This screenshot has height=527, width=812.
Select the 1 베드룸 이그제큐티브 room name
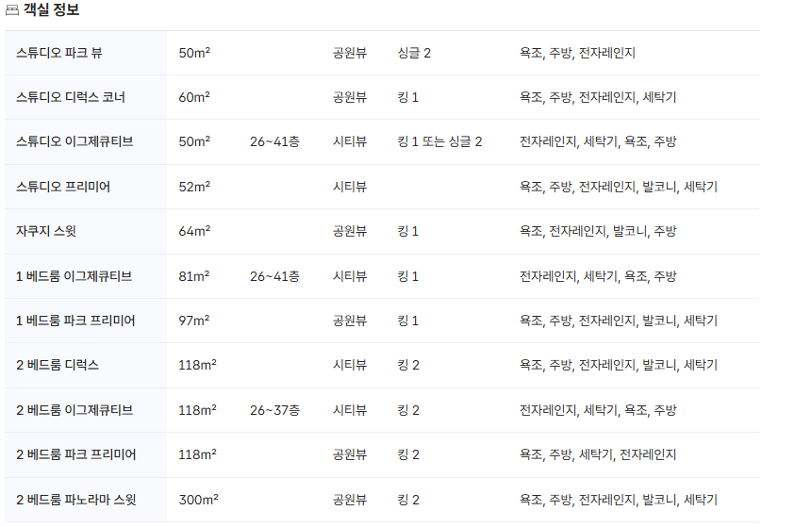(x=74, y=276)
